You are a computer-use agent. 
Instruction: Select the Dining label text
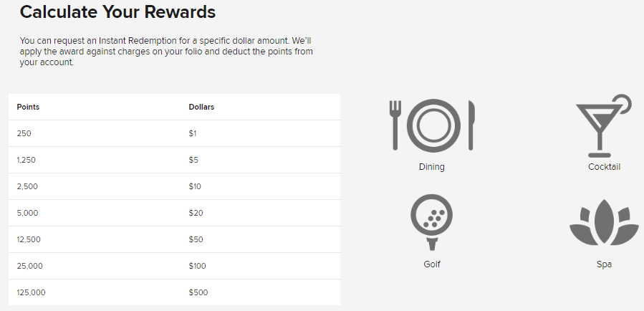[x=431, y=167]
